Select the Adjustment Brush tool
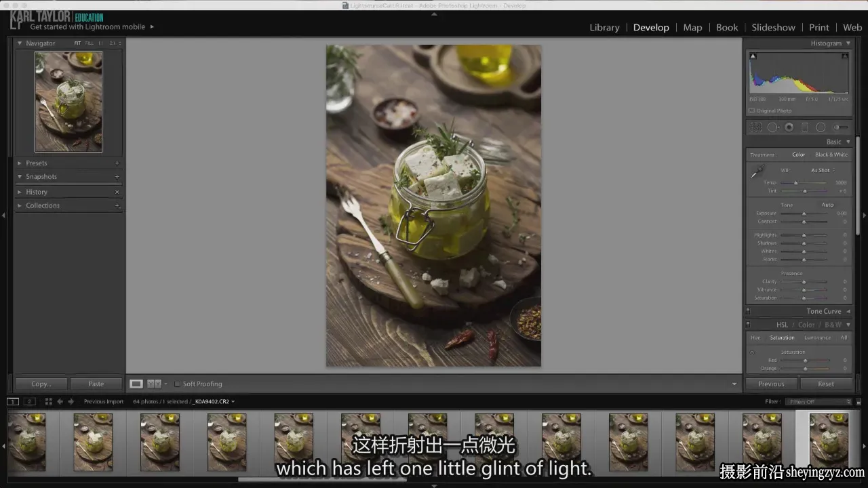868x488 pixels. coord(840,127)
